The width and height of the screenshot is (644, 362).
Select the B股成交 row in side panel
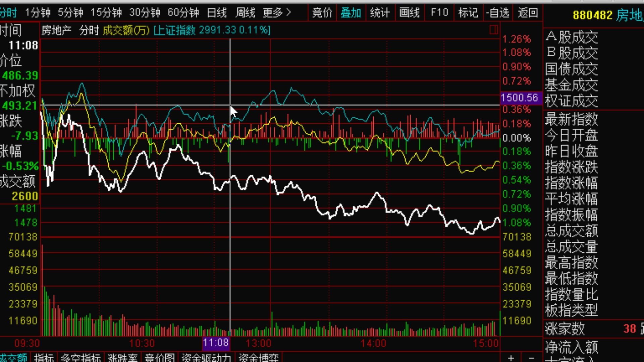(x=572, y=53)
